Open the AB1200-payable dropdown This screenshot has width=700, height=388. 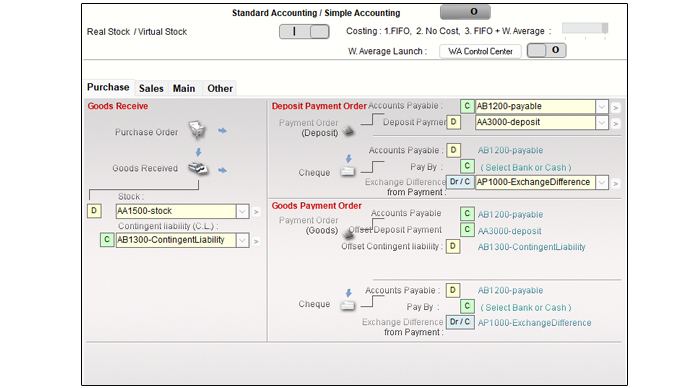pyautogui.click(x=602, y=106)
